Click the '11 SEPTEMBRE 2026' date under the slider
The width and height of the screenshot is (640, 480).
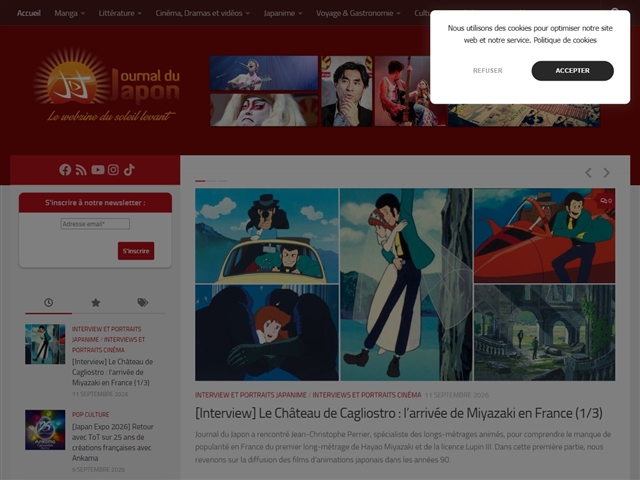pos(456,395)
